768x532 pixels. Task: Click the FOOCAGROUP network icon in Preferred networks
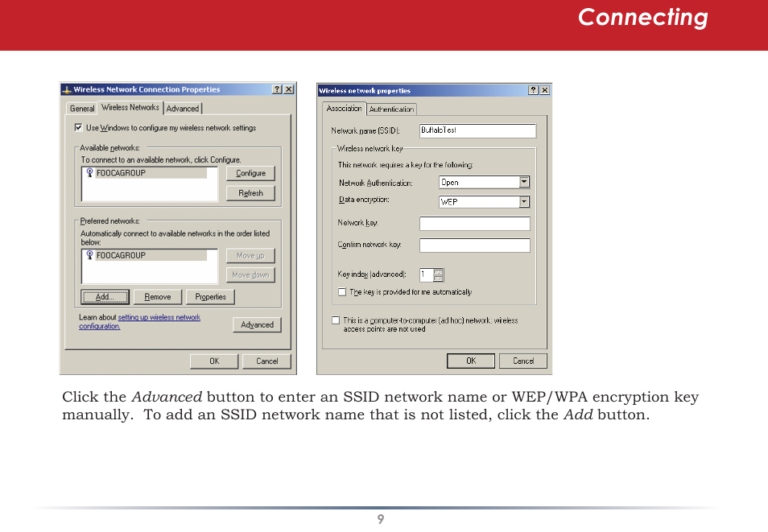(89, 255)
